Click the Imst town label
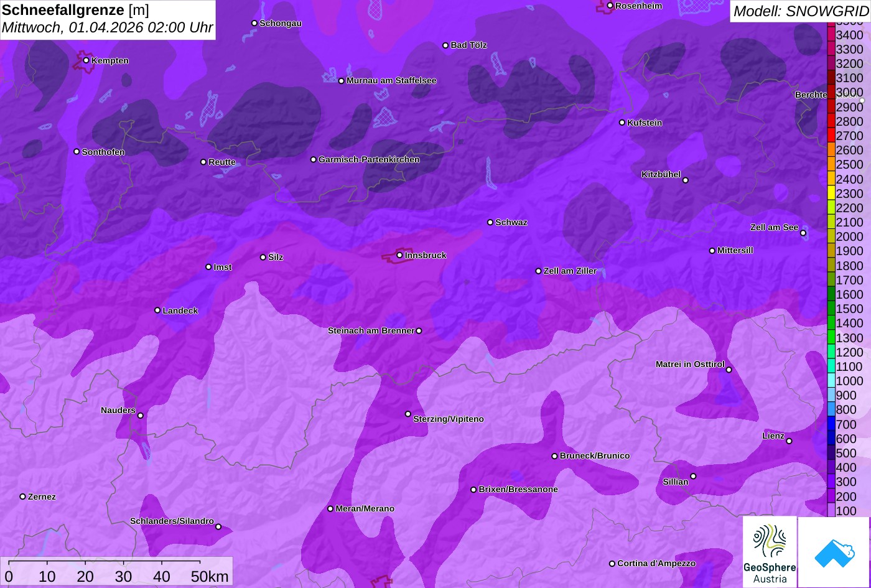The image size is (871, 588). click(x=223, y=267)
